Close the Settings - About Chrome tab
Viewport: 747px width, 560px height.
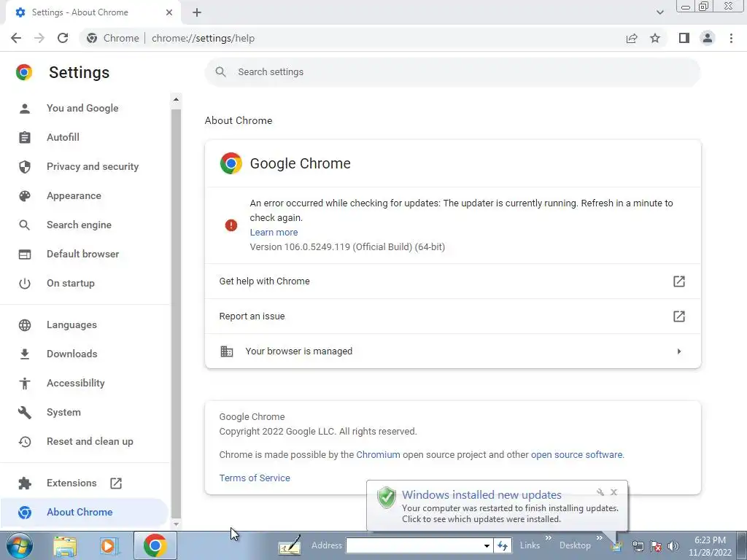coord(169,12)
